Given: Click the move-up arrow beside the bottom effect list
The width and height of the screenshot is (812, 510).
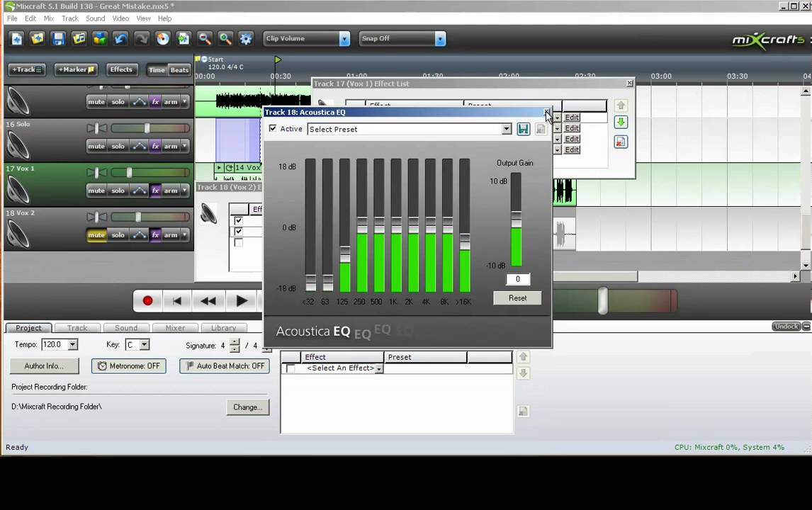Looking at the screenshot, I should [523, 357].
